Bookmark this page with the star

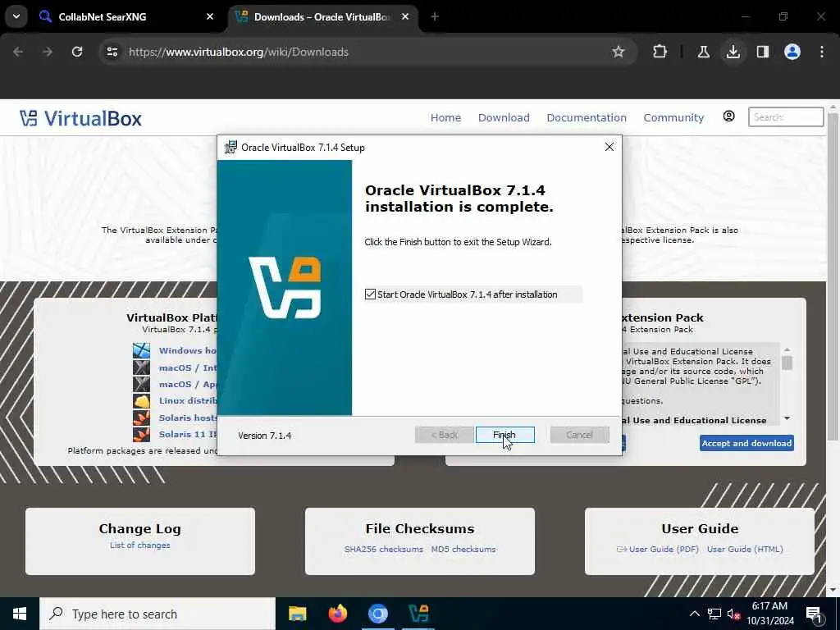click(619, 52)
